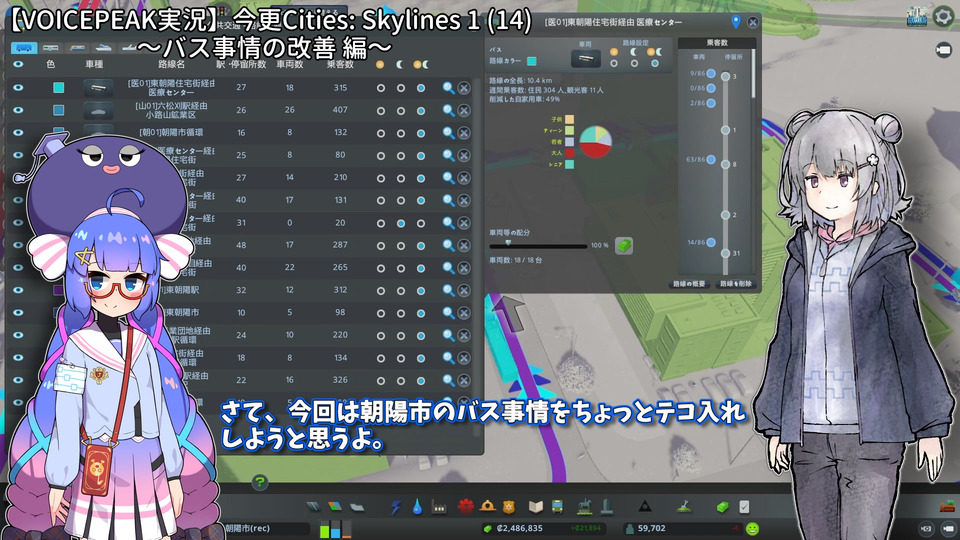The height and width of the screenshot is (540, 960).
Task: Set [医01] line to day only
Action: coord(381,88)
